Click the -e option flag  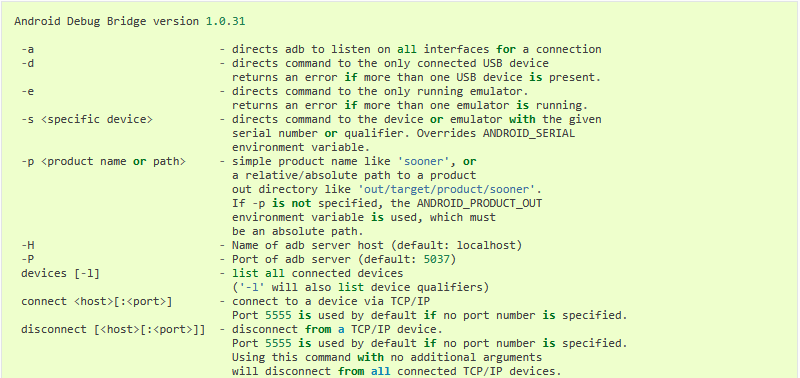pyautogui.click(x=28, y=91)
